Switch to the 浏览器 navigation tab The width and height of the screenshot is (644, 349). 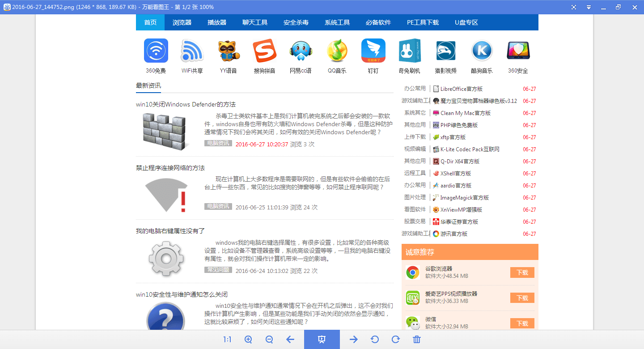tap(182, 22)
